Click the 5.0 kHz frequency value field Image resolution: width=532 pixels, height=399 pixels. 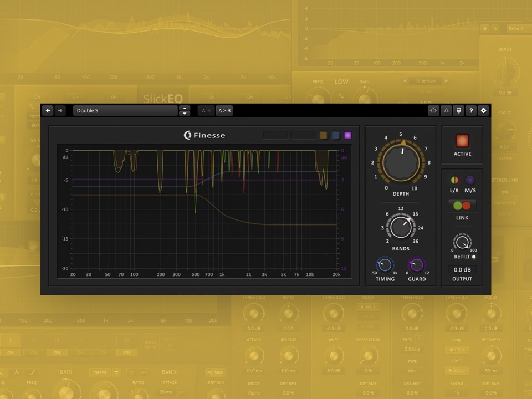pyautogui.click(x=412, y=350)
